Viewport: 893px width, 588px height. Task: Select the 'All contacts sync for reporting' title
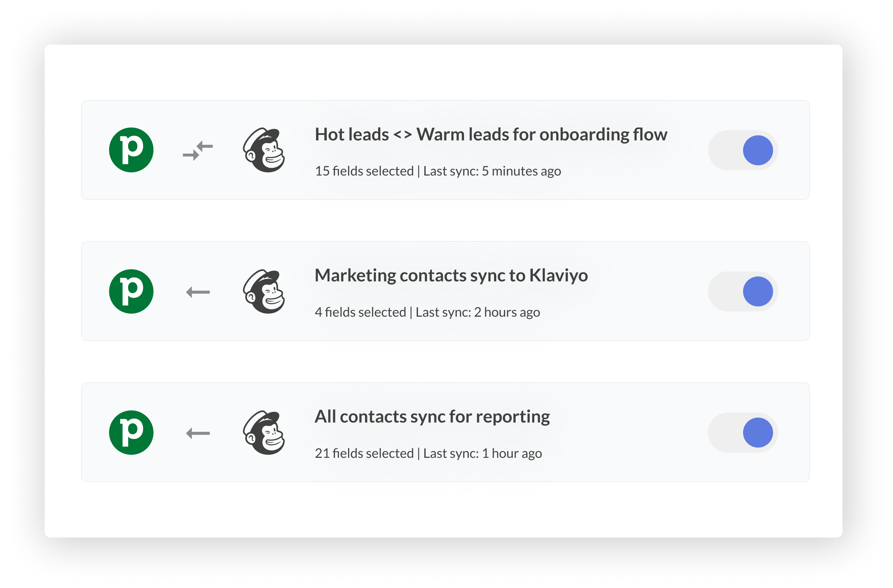(432, 416)
